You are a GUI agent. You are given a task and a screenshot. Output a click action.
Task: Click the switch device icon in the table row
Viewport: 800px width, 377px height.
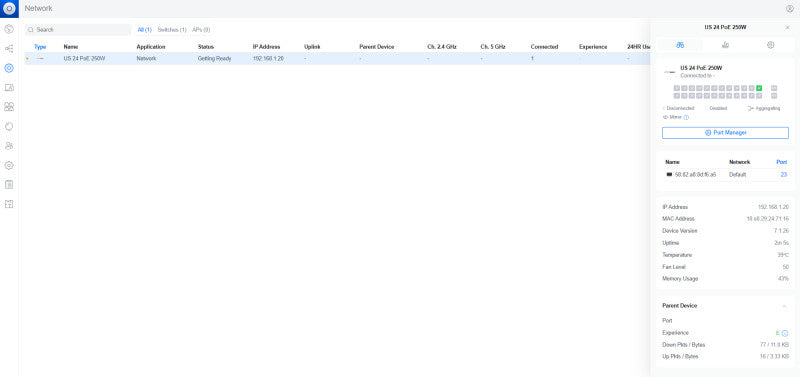(40, 59)
